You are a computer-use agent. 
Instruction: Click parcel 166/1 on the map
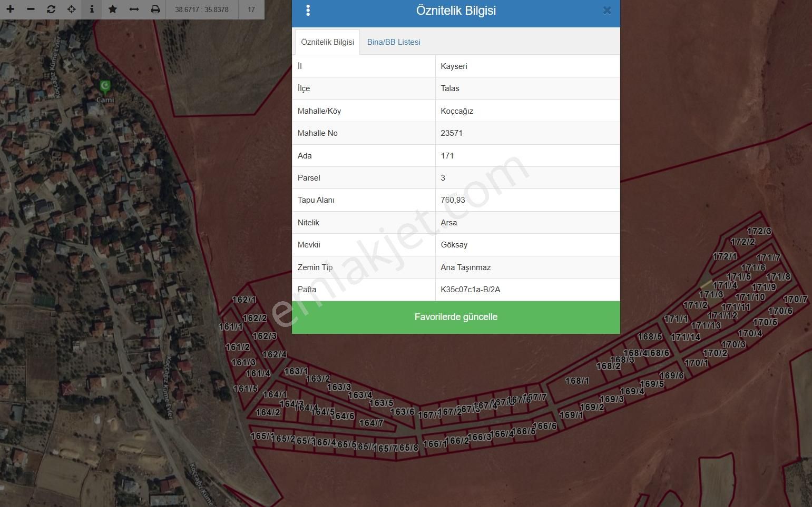pyautogui.click(x=435, y=444)
